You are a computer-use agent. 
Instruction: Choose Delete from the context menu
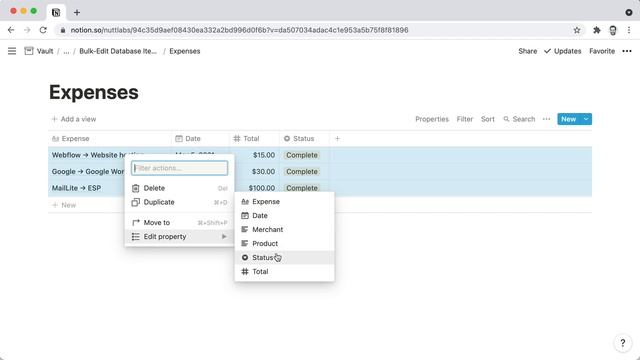click(180, 188)
